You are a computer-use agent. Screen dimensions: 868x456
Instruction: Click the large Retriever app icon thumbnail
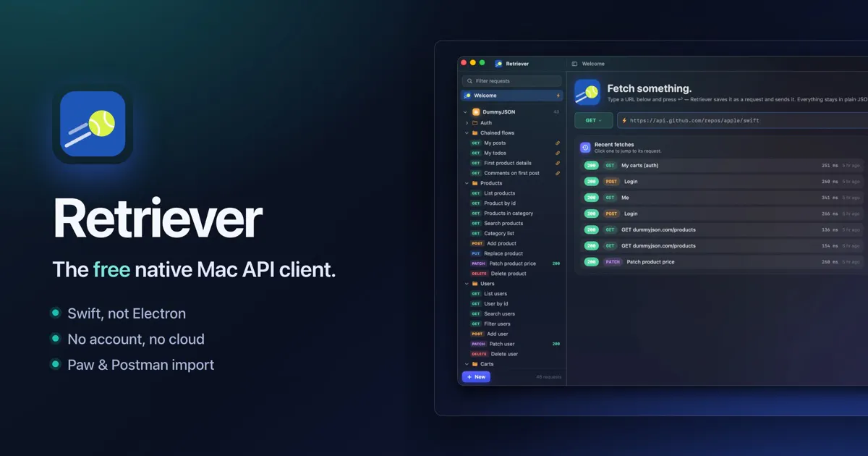coord(93,124)
